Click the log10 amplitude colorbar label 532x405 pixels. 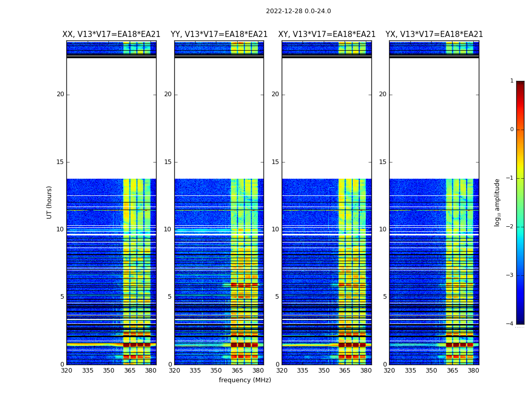click(x=498, y=202)
